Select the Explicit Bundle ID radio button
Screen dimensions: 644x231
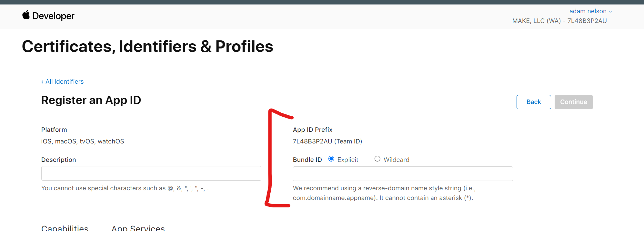(331, 158)
